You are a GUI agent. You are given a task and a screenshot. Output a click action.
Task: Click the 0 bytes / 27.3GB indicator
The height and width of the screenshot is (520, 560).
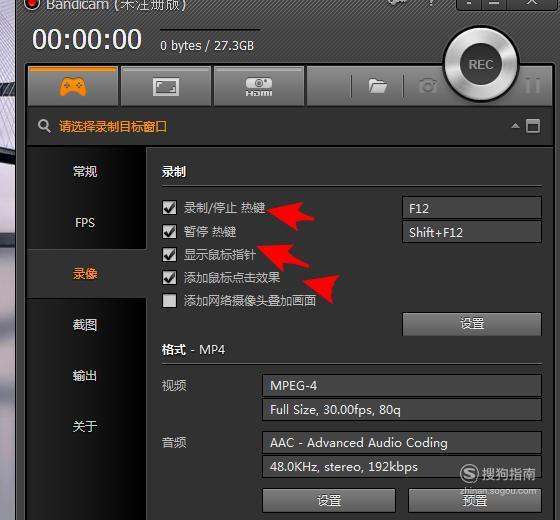tap(207, 46)
